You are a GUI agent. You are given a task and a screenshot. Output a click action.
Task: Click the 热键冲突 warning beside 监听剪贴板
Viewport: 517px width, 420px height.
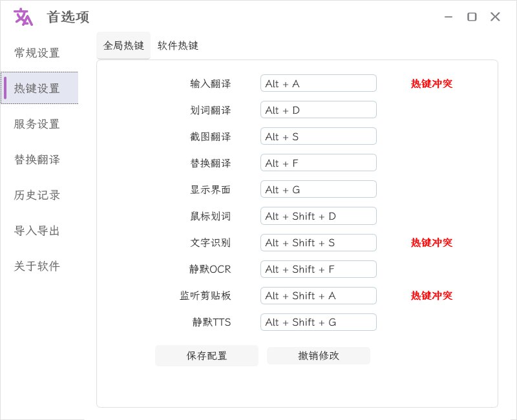432,295
